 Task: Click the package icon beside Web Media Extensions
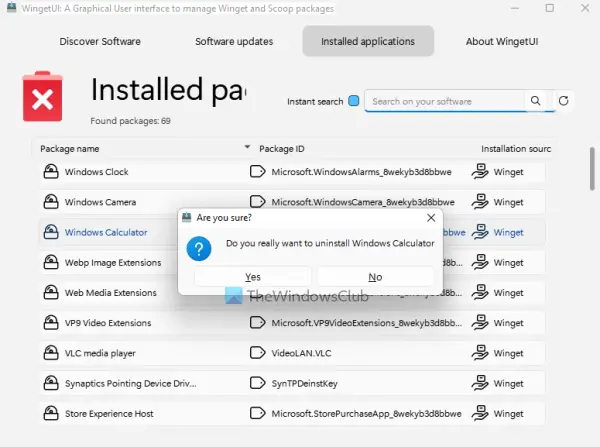point(51,292)
